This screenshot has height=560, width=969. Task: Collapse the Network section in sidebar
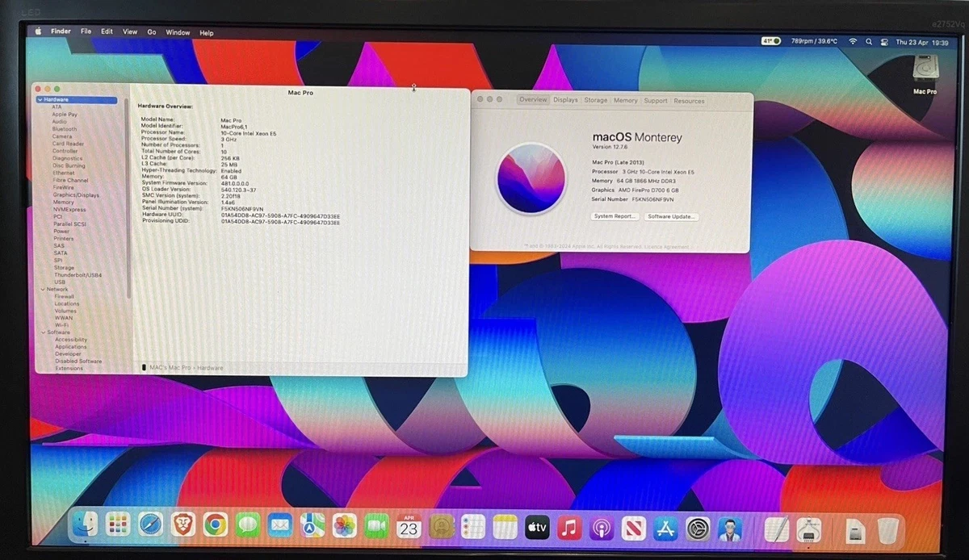click(x=42, y=289)
